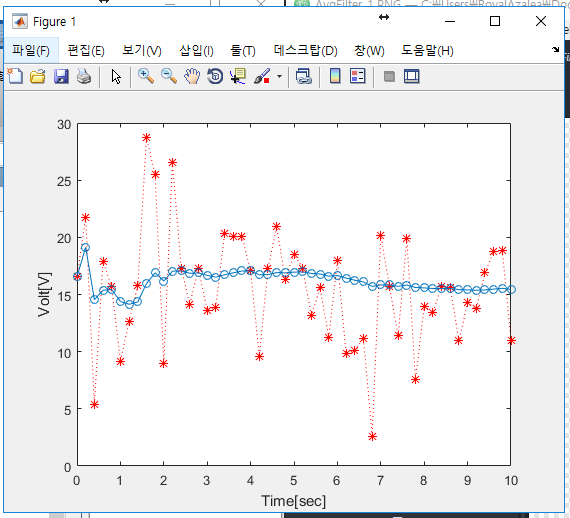Activate the Zoom In magnifier tool
This screenshot has width=570, height=518.
coord(146,76)
